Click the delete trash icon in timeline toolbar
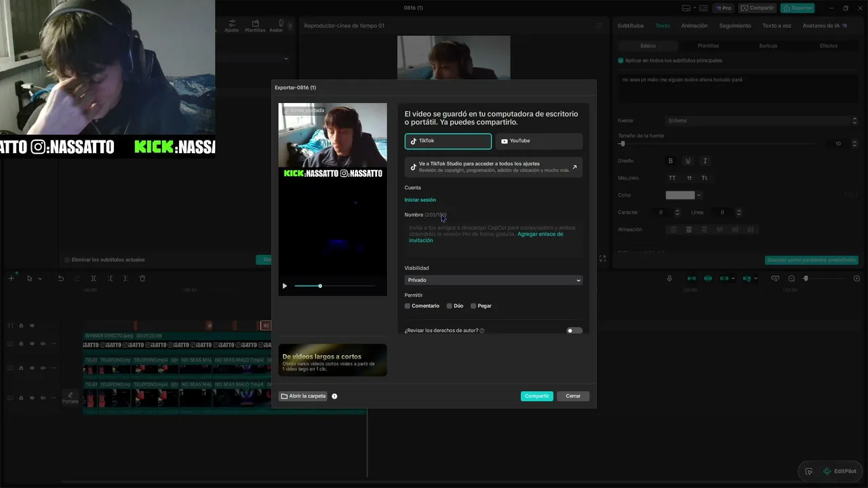The height and width of the screenshot is (488, 868). click(142, 279)
